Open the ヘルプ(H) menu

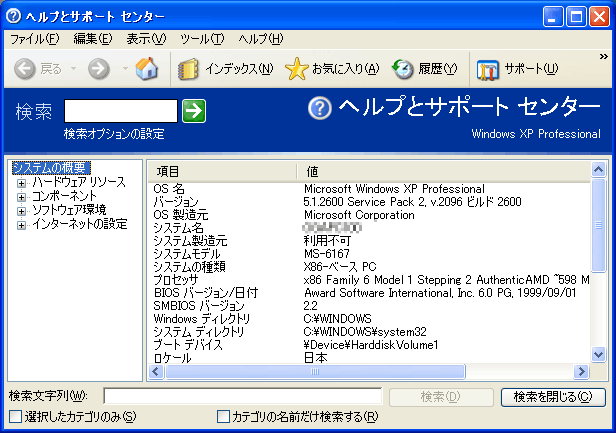tap(260, 39)
